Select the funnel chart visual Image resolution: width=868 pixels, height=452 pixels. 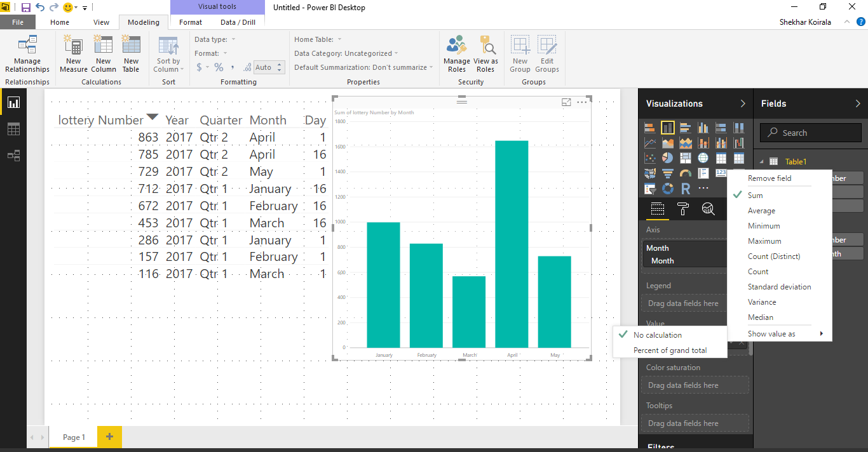(667, 173)
